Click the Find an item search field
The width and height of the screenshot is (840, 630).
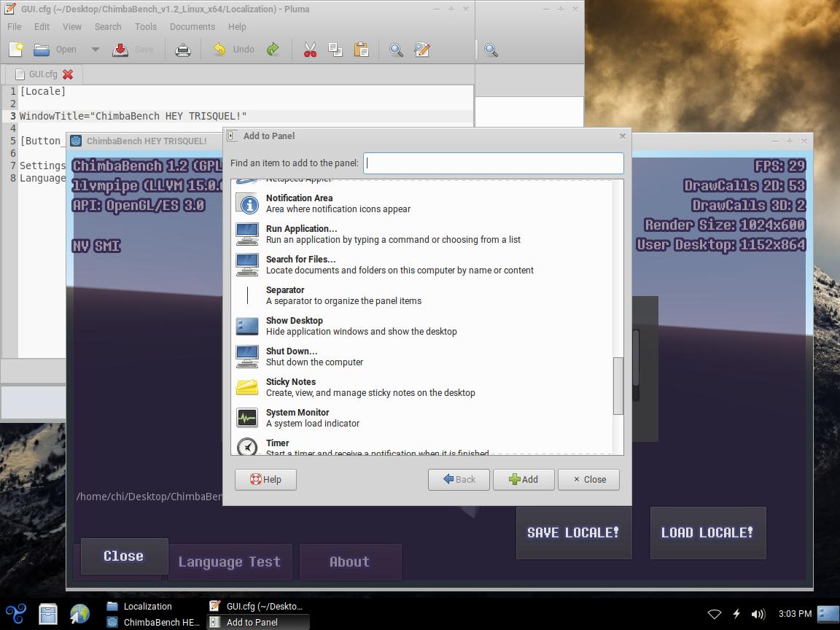[x=494, y=163]
